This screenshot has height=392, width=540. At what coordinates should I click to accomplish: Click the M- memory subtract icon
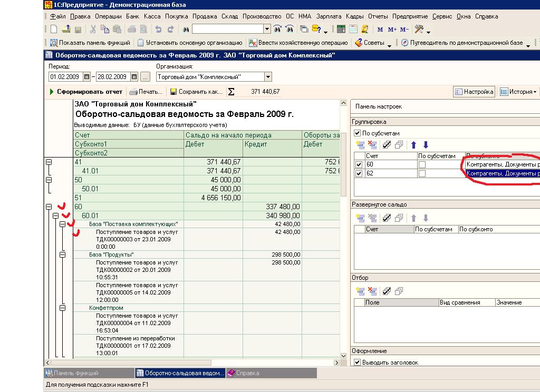click(x=404, y=30)
